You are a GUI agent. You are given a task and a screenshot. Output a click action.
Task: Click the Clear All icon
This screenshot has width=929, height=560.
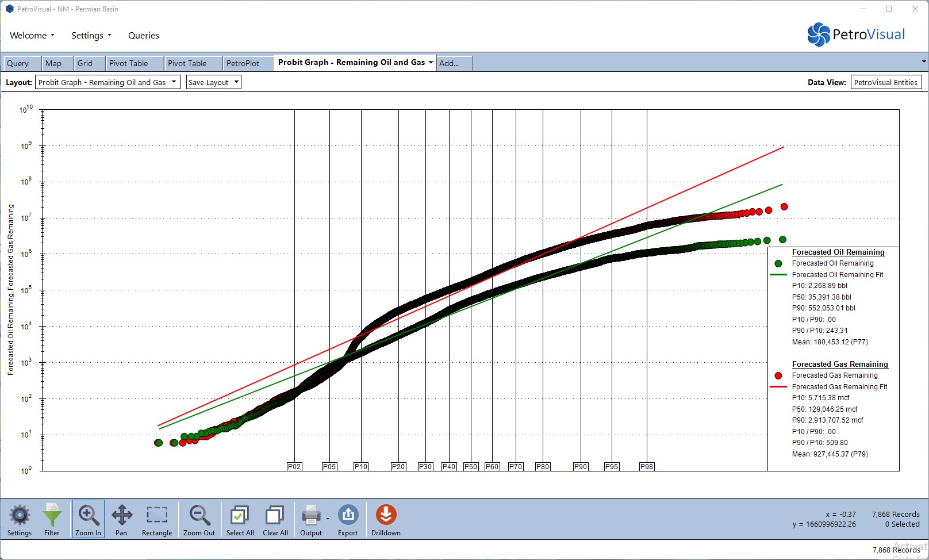click(x=275, y=519)
